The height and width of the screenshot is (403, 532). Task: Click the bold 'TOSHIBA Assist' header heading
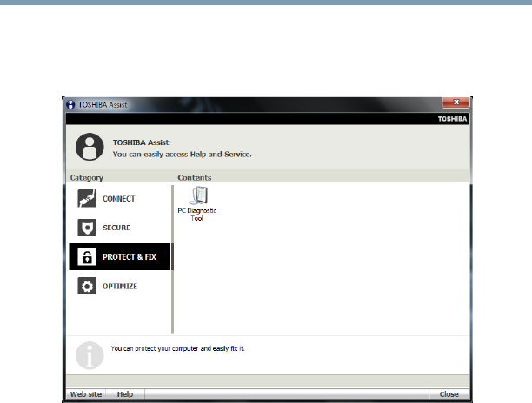[x=141, y=142]
